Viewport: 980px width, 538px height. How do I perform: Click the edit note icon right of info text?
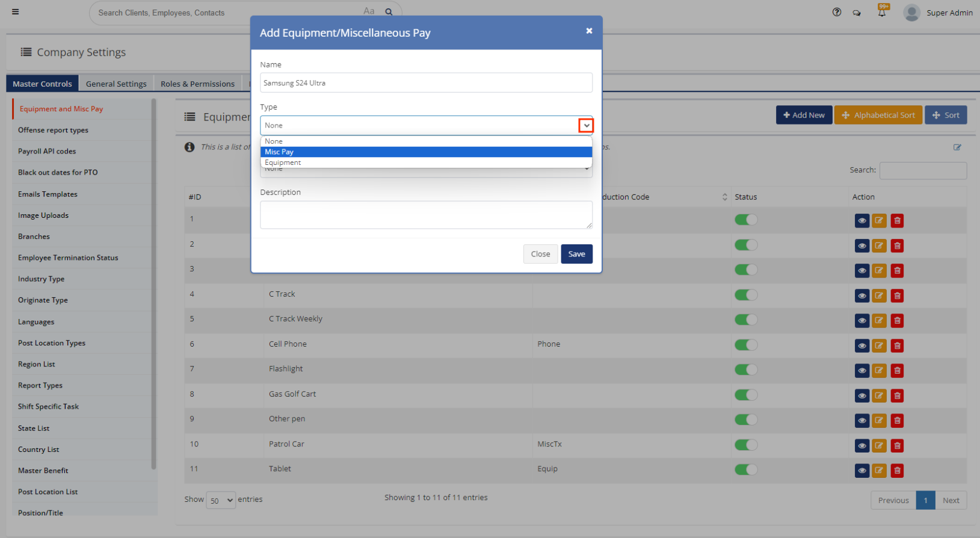pyautogui.click(x=957, y=147)
